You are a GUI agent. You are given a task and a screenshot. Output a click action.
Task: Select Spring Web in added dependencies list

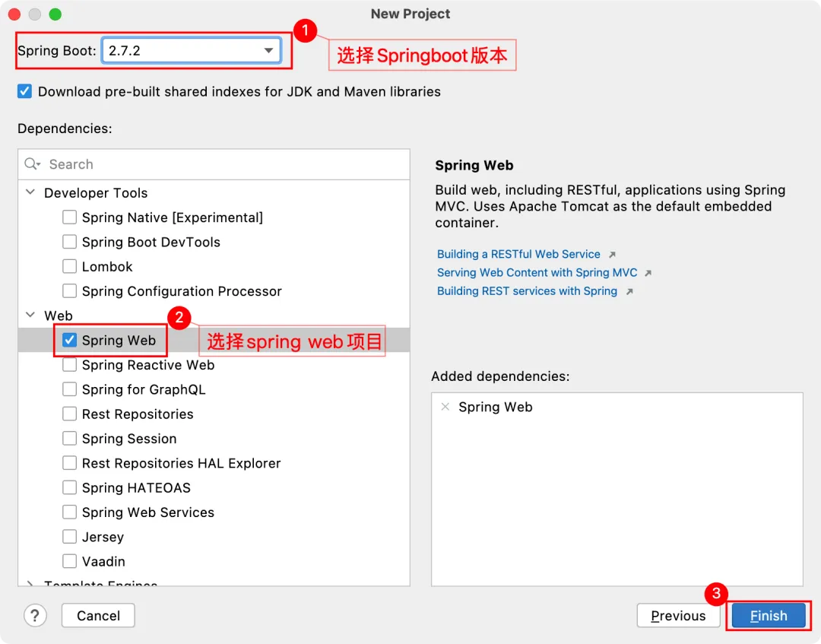pos(496,407)
